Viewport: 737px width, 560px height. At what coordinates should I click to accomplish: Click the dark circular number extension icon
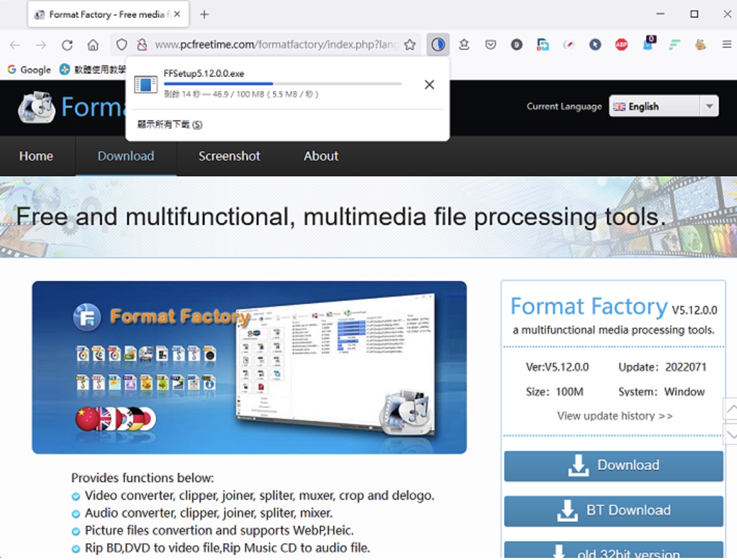point(516,45)
